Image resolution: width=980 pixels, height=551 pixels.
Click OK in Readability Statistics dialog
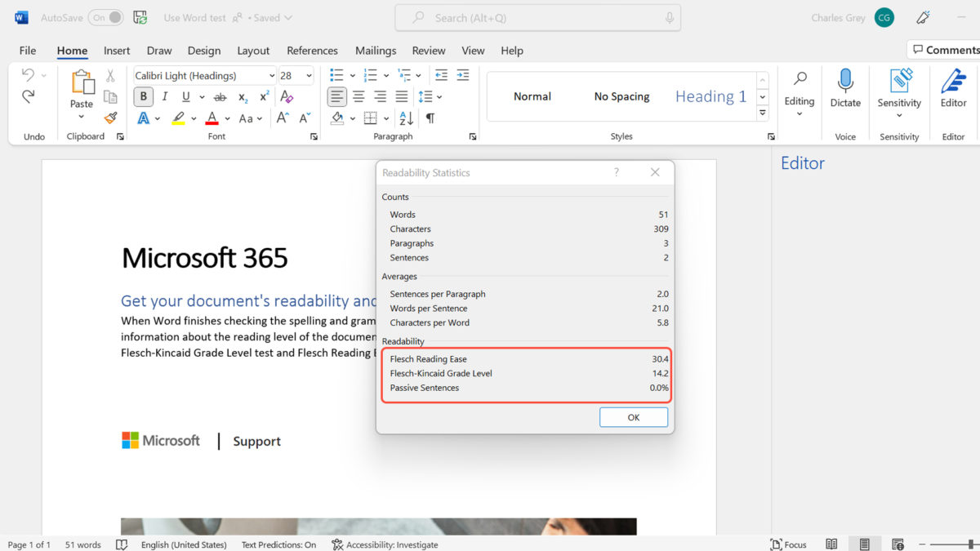pyautogui.click(x=634, y=417)
